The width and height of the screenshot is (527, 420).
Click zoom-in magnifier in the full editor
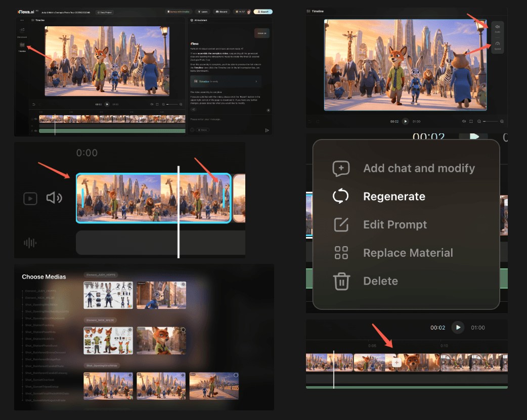click(x=181, y=105)
